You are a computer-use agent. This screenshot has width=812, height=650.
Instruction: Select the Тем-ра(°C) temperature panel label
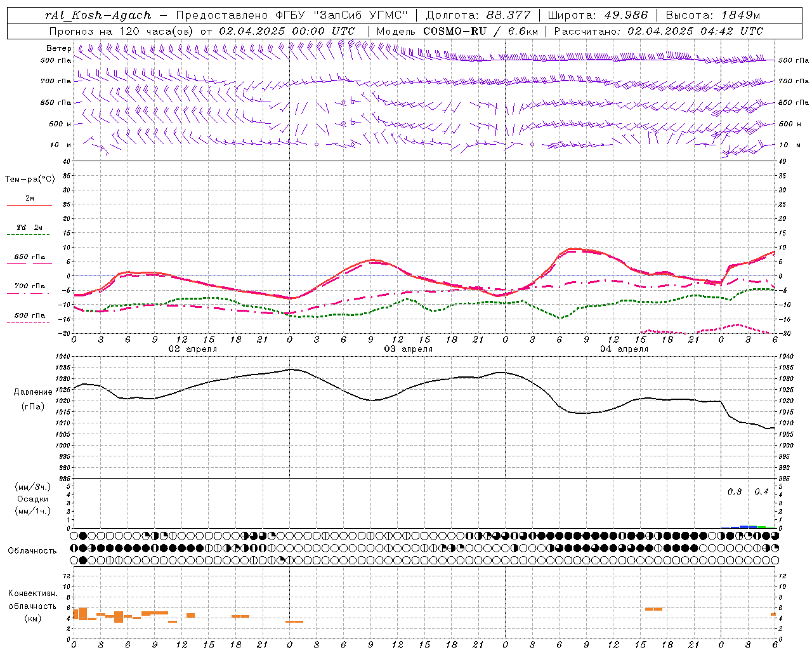(30, 180)
